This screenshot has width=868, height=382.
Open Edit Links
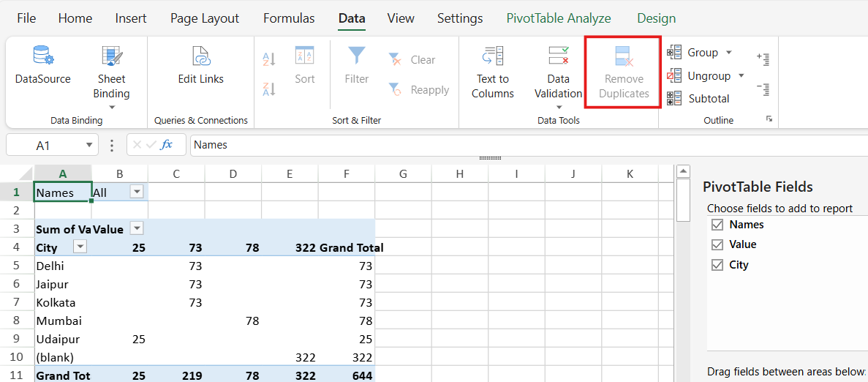tap(200, 66)
